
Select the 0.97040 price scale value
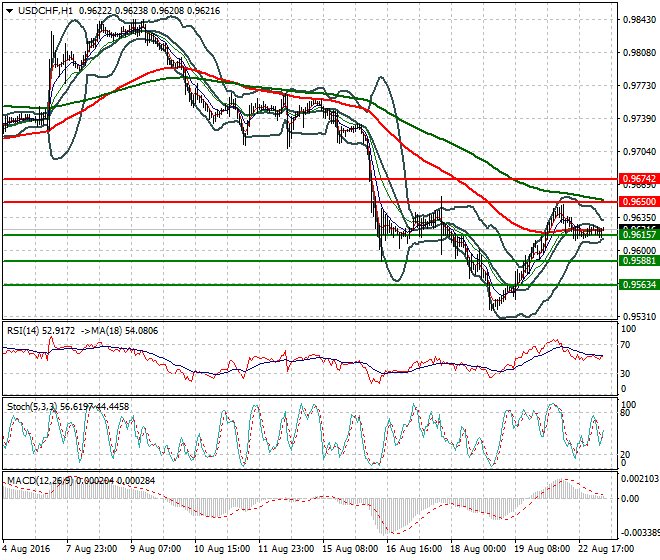pos(639,152)
